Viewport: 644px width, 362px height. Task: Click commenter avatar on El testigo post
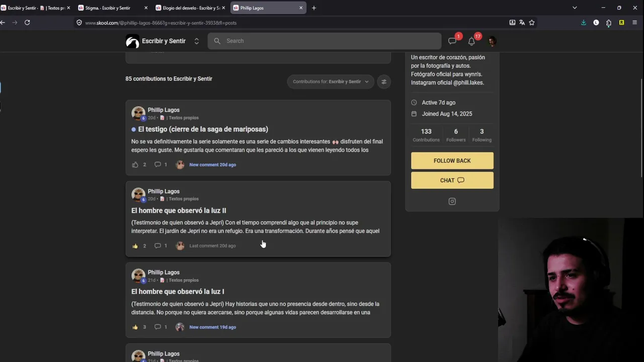[x=180, y=164]
